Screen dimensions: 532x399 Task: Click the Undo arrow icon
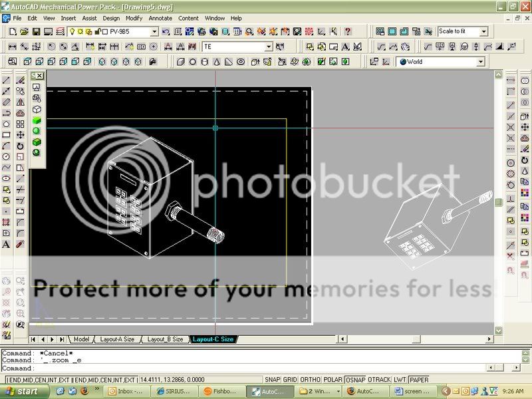tap(166, 31)
